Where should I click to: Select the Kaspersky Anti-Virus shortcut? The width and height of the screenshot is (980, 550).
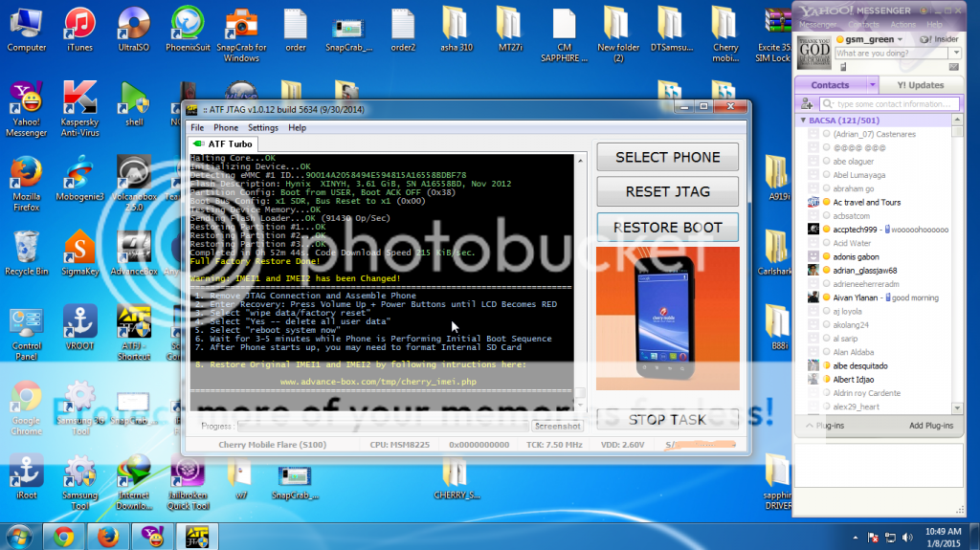(x=79, y=99)
